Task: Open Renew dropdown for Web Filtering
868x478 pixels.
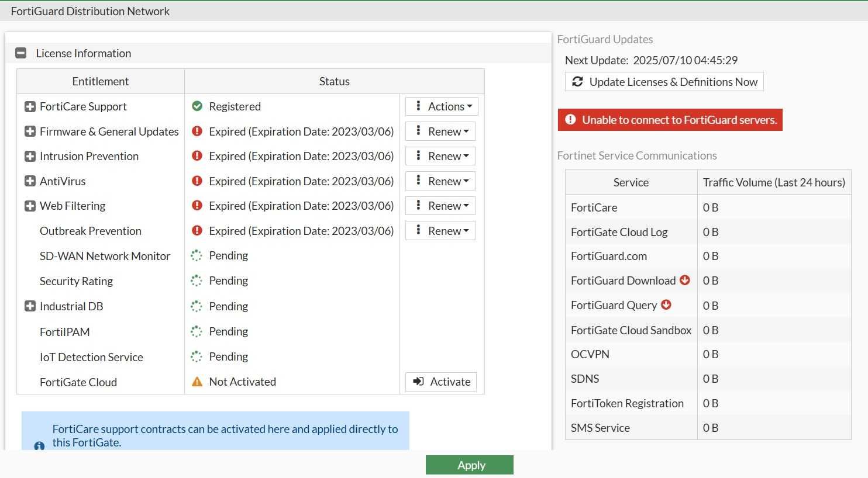Action: pyautogui.click(x=440, y=206)
